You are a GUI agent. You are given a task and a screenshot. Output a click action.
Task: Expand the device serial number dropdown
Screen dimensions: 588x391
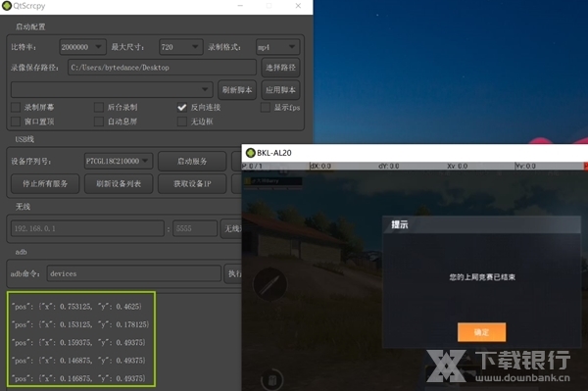click(119, 161)
